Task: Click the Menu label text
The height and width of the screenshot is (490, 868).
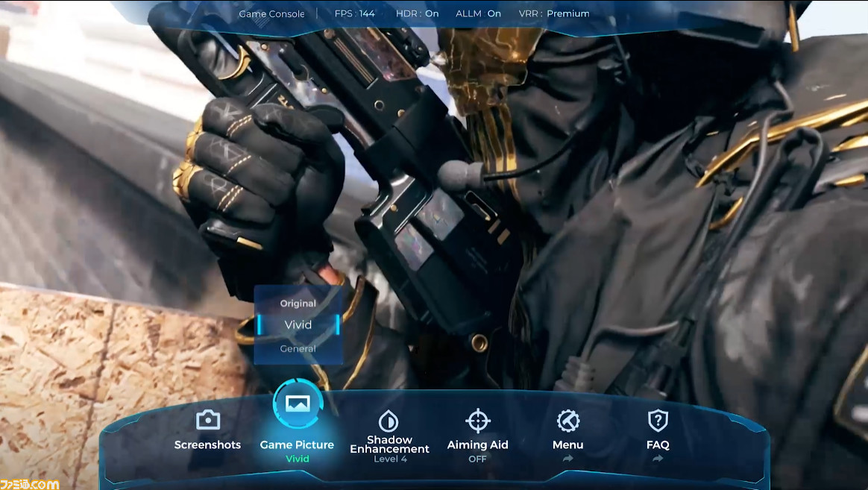Action: pyautogui.click(x=568, y=445)
